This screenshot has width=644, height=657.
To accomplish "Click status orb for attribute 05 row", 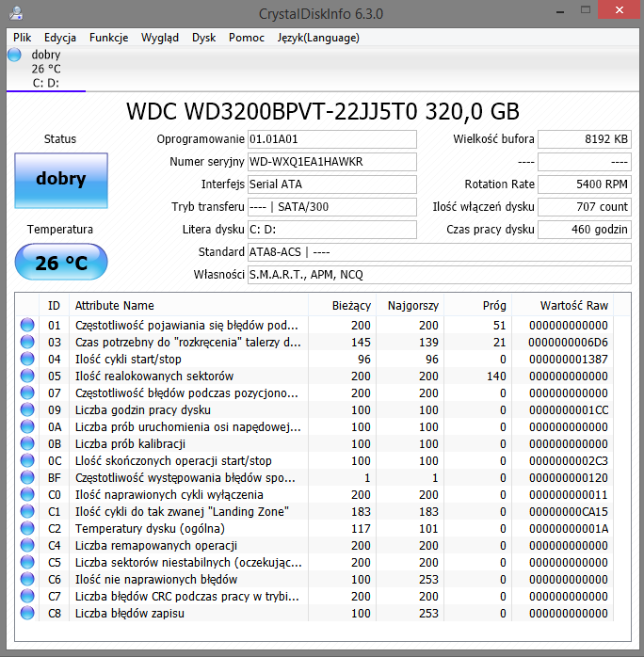I will pyautogui.click(x=27, y=376).
